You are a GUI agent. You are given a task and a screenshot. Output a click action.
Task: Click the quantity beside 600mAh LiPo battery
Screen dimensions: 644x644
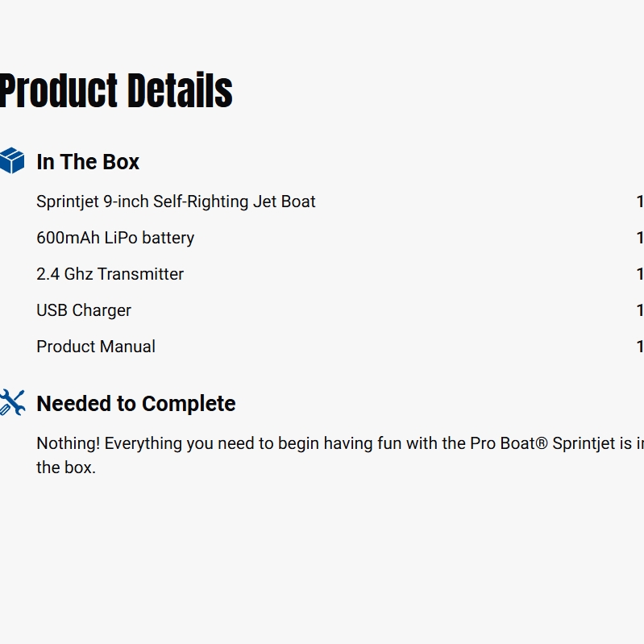[640, 238]
